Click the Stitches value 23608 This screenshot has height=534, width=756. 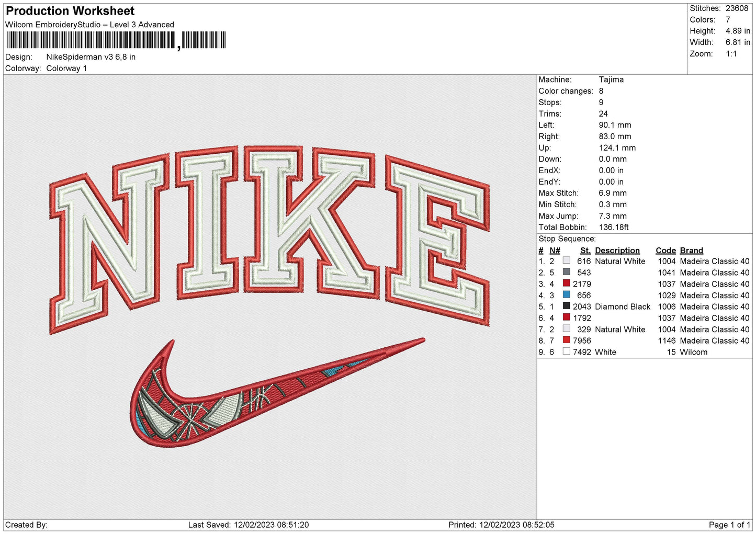pos(737,8)
